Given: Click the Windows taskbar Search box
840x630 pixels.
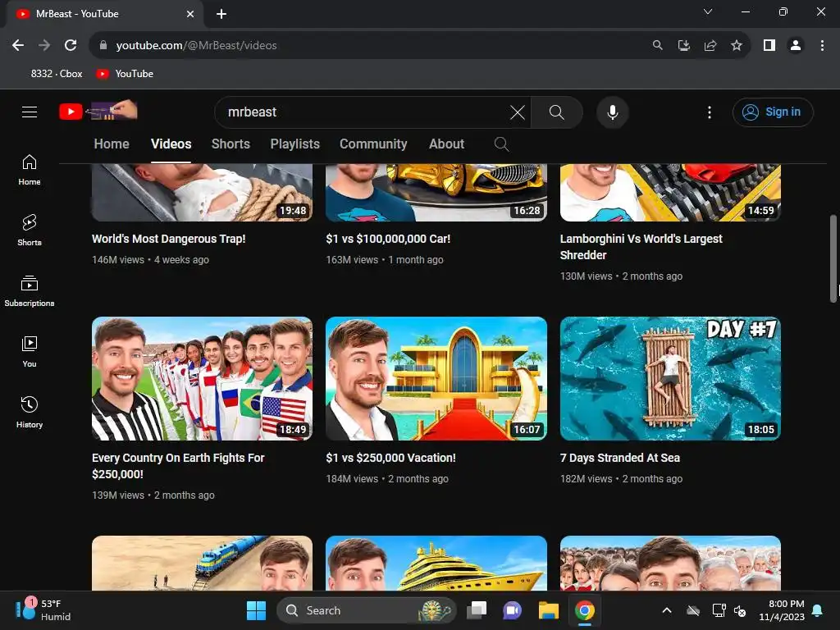Looking at the screenshot, I should pyautogui.click(x=367, y=610).
